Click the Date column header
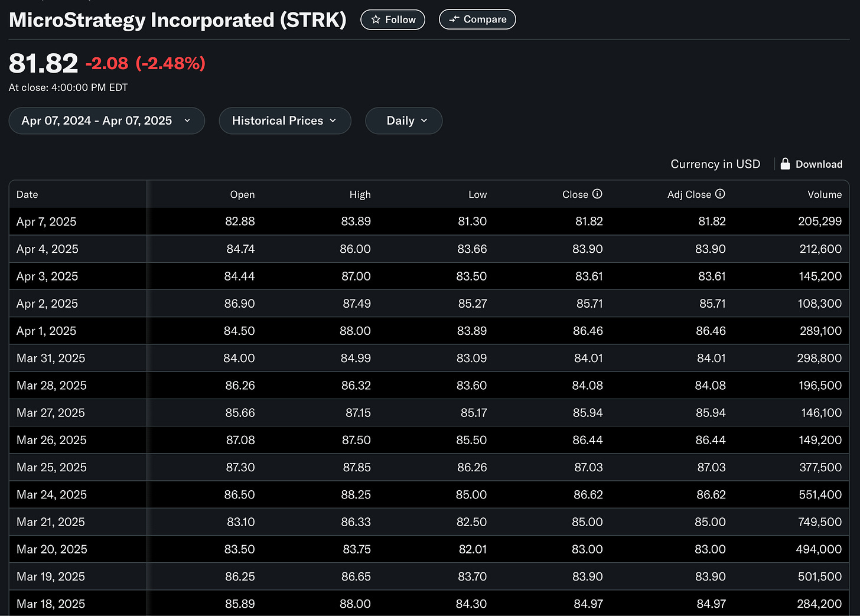Viewport: 860px width, 616px height. point(27,194)
